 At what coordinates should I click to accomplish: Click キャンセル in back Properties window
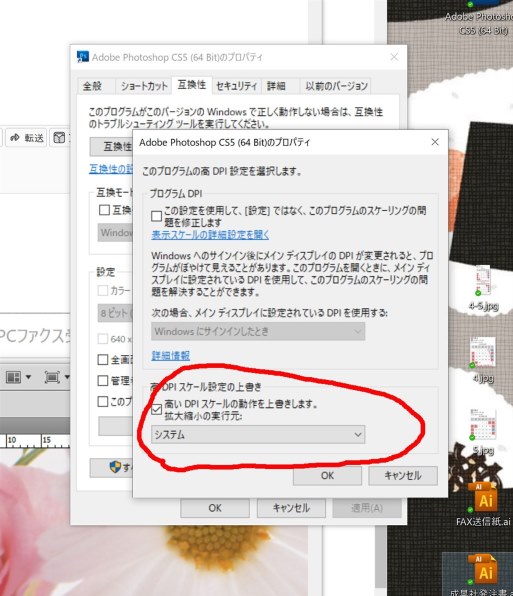point(291,508)
